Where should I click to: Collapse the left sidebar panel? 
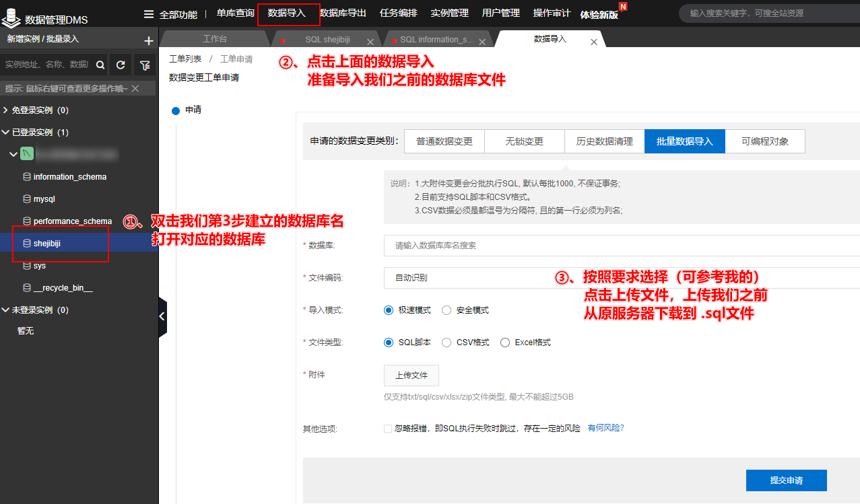coord(162,316)
